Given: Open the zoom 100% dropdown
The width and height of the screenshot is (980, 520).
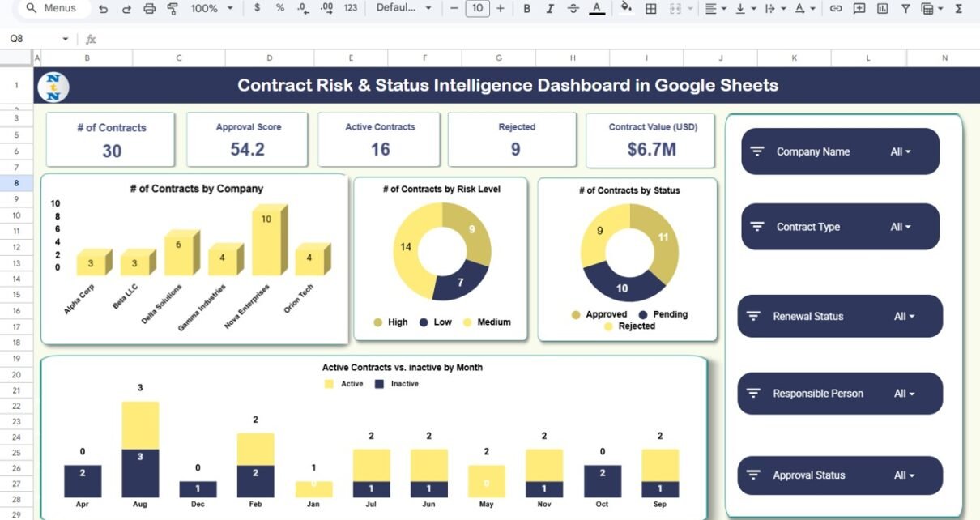Looking at the screenshot, I should pos(211,9).
